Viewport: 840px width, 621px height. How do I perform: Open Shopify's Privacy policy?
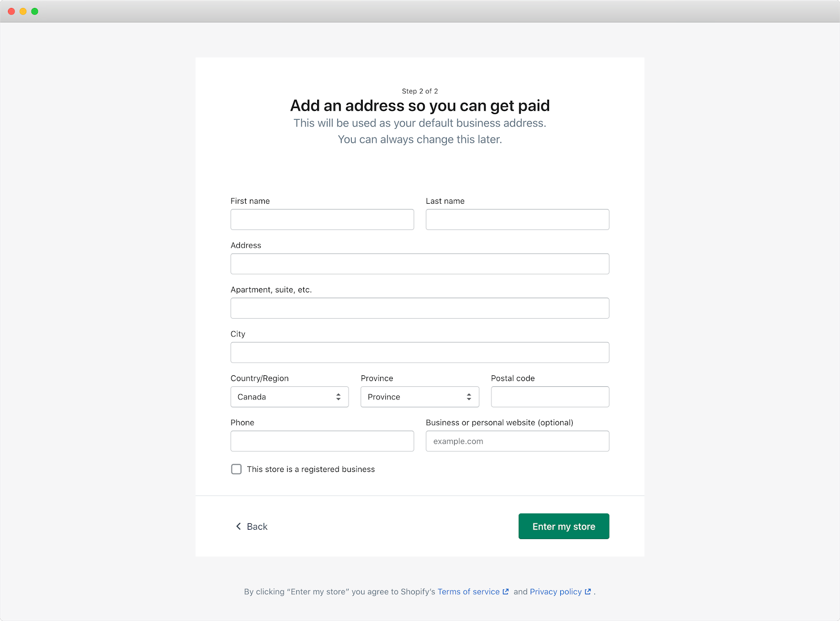556,592
